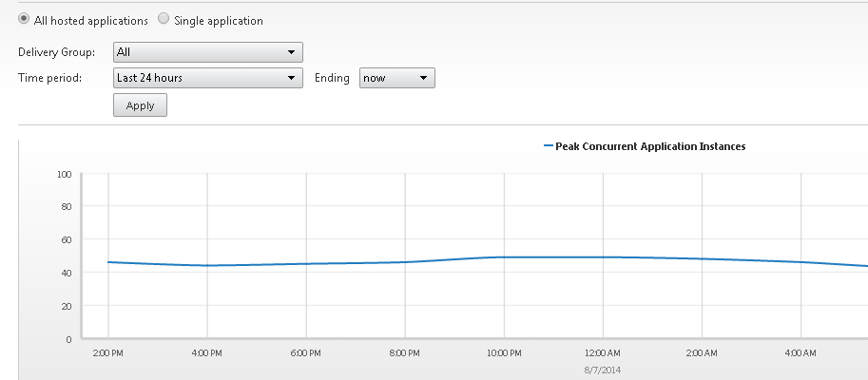
Task: Pick the line point at 8:00 PM
Action: click(405, 262)
